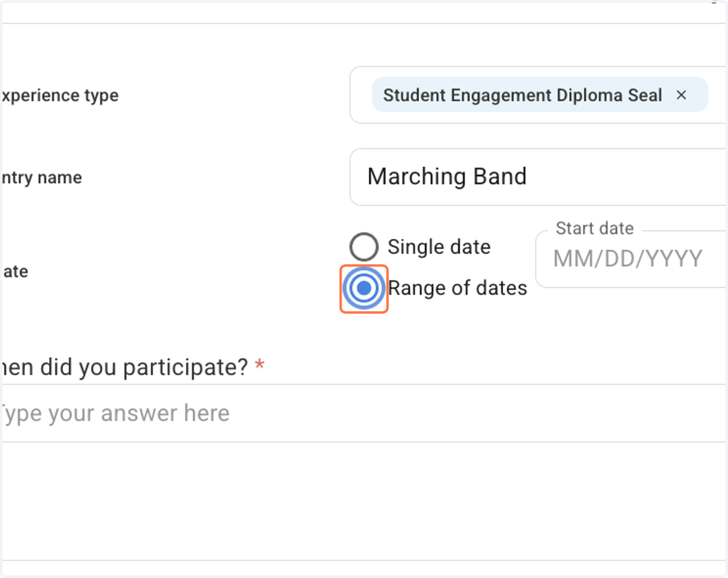The width and height of the screenshot is (728, 578).
Task: Select the Single date radio option
Action: pos(364,247)
